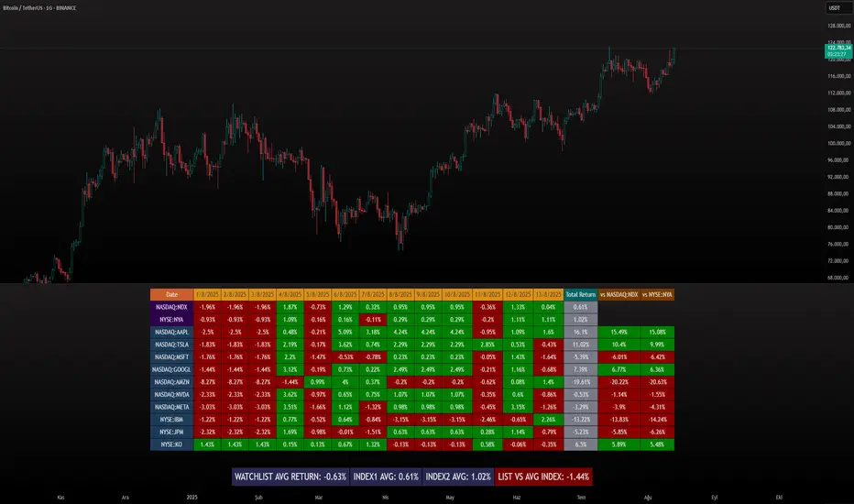Select the vs NYSE:NYA column header
This screenshot has height=504, width=854.
(x=657, y=295)
